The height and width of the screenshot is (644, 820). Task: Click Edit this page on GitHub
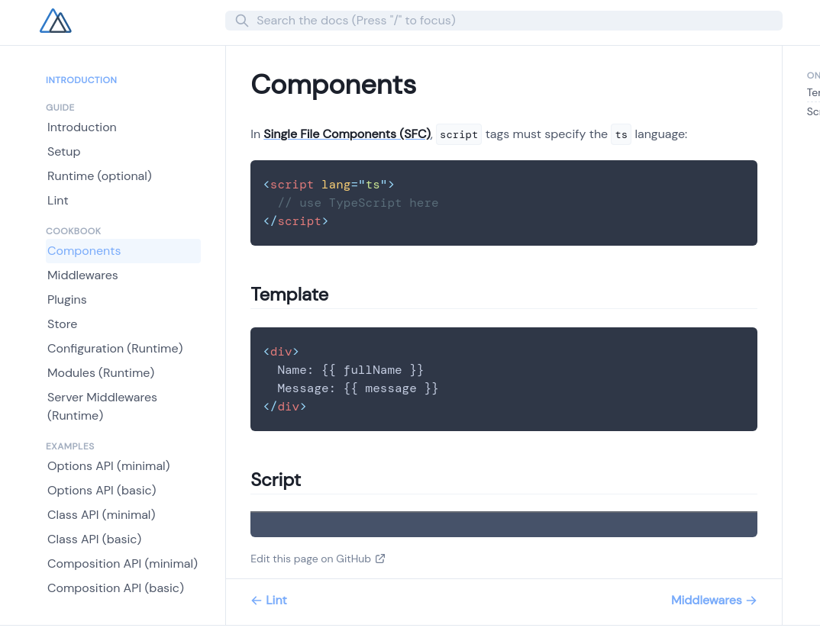tap(318, 559)
